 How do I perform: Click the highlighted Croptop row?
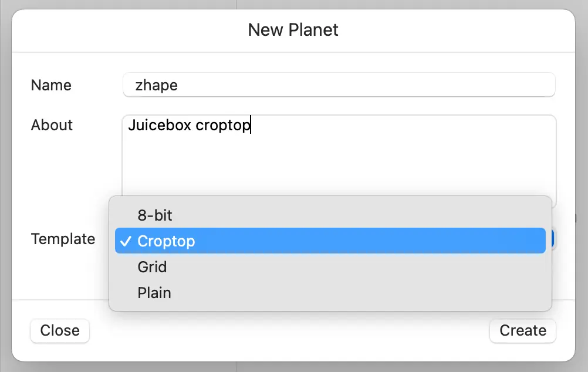pyautogui.click(x=329, y=241)
